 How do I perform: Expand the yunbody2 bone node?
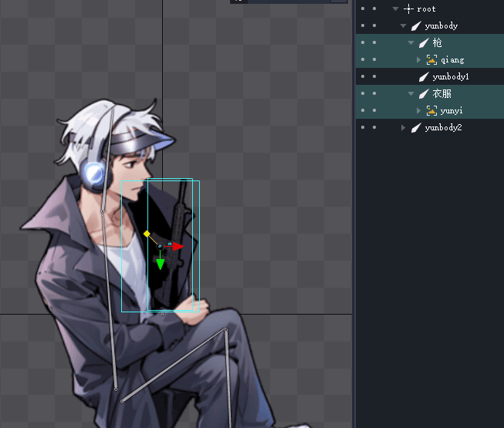click(403, 128)
